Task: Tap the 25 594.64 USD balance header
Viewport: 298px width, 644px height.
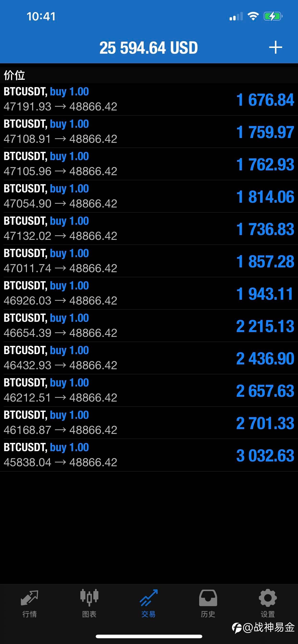Action: click(149, 47)
